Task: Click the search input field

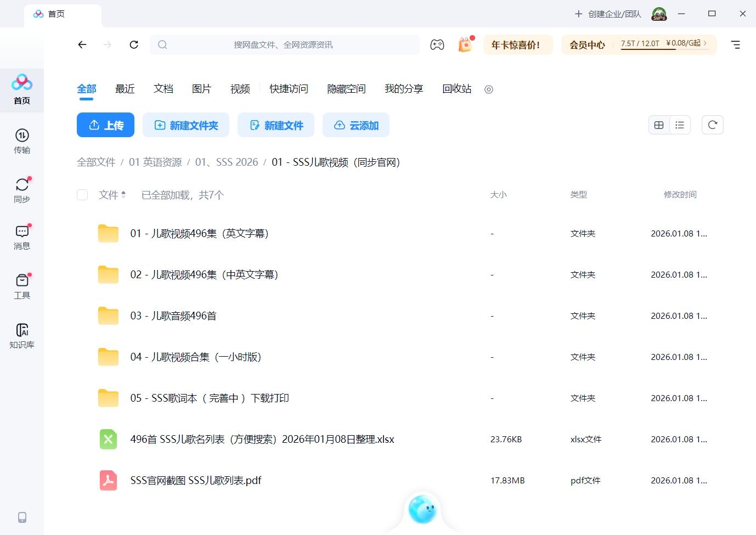Action: 285,44
